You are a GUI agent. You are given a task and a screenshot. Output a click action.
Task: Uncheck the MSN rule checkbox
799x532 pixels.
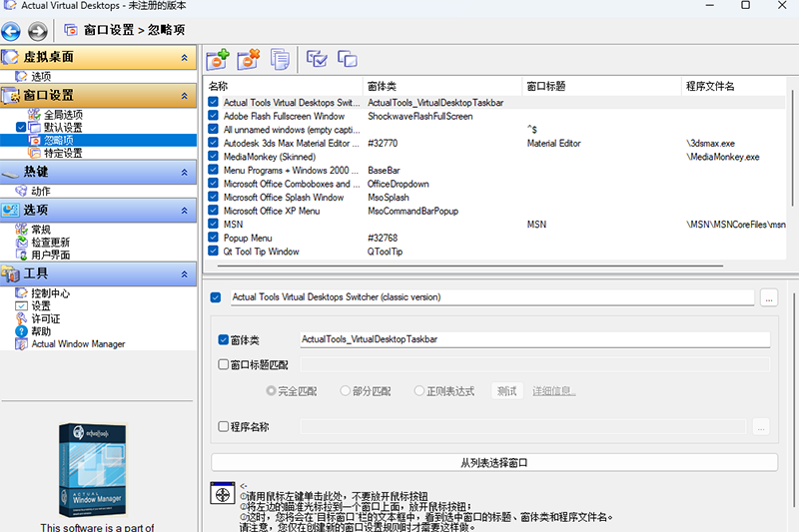coord(214,224)
